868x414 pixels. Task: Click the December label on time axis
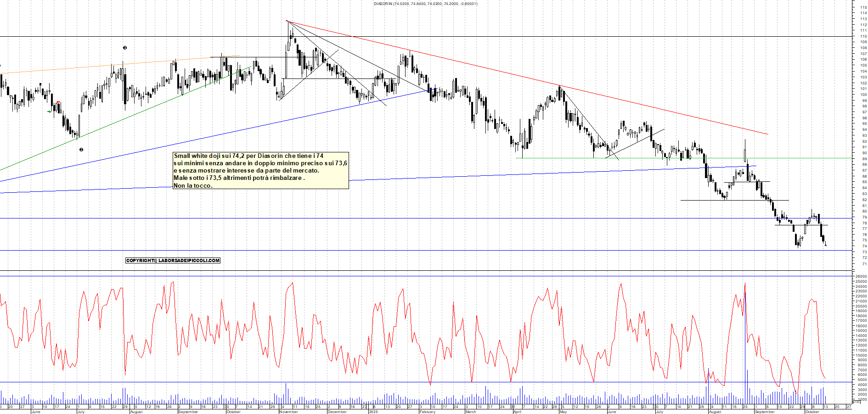click(337, 412)
